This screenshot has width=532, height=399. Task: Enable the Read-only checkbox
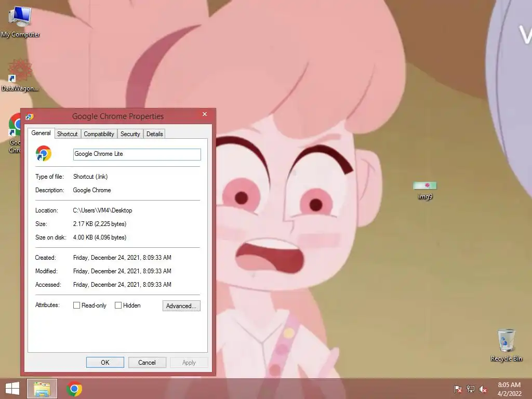point(77,305)
